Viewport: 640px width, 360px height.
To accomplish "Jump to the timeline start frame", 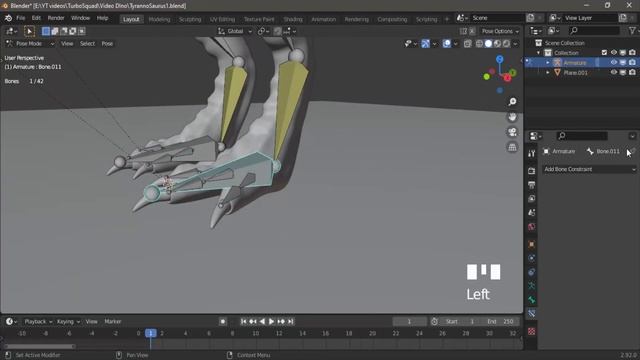I will coord(243,322).
